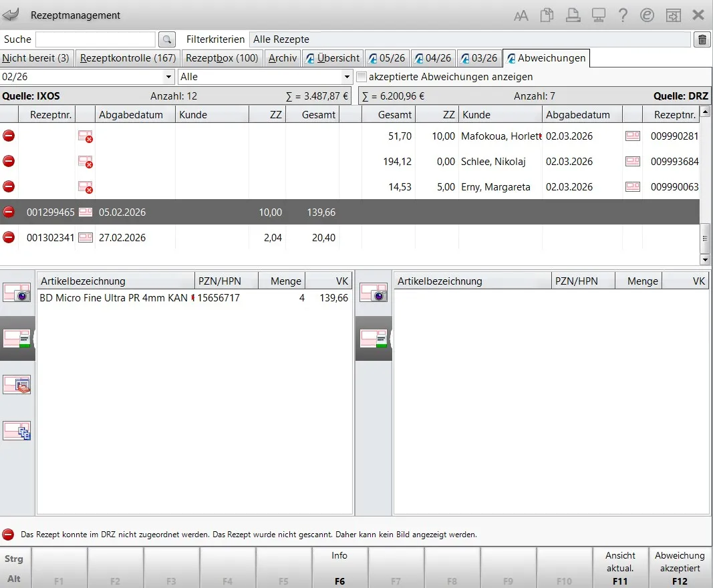Image resolution: width=713 pixels, height=588 pixels.
Task: Switch to Rezeptbox (100) tab
Action: 222,58
